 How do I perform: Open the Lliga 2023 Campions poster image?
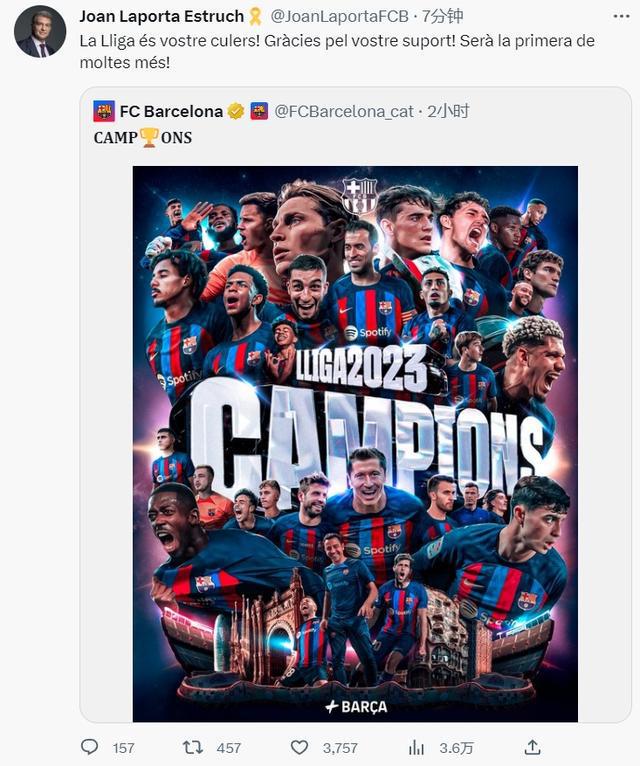(355, 444)
